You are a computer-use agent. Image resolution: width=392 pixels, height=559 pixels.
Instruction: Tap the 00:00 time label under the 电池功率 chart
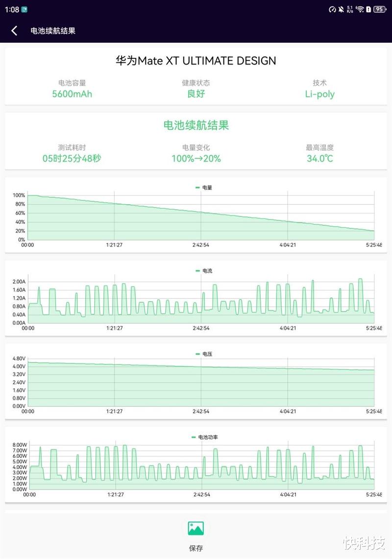coord(29,494)
